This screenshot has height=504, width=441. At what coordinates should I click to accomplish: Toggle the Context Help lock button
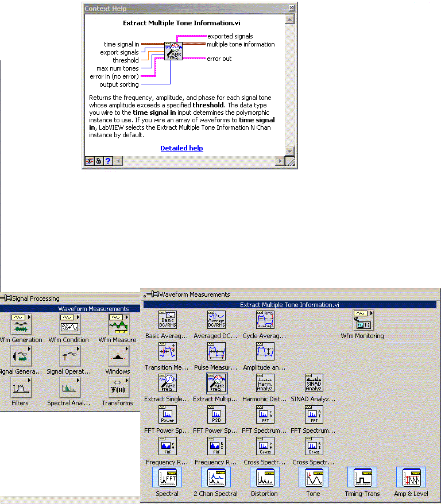[99, 161]
